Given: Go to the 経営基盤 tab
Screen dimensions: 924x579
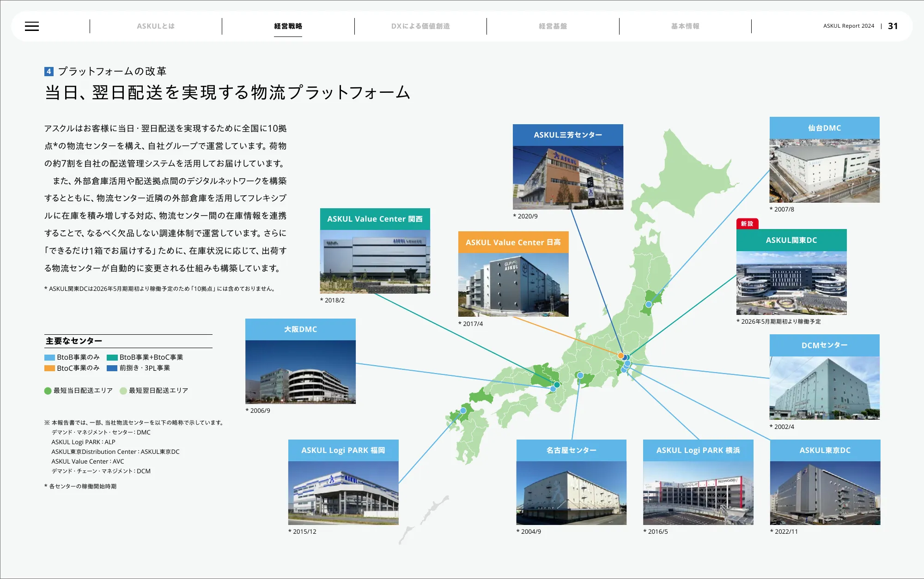Looking at the screenshot, I should click(x=553, y=26).
